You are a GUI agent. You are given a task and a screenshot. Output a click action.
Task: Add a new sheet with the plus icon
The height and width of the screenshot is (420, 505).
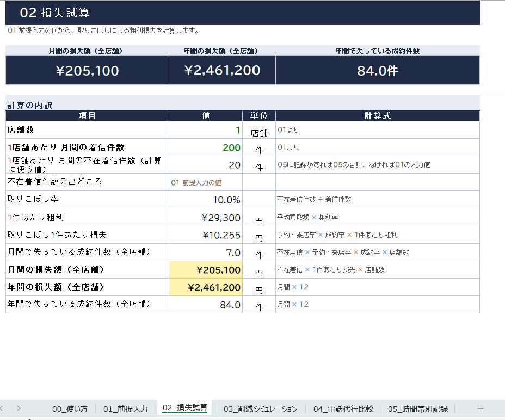(481, 409)
